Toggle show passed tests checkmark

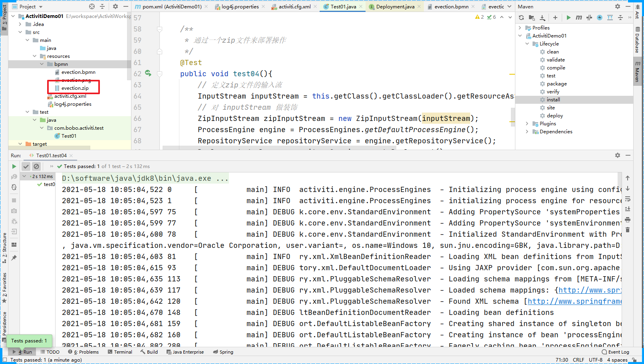tap(26, 166)
